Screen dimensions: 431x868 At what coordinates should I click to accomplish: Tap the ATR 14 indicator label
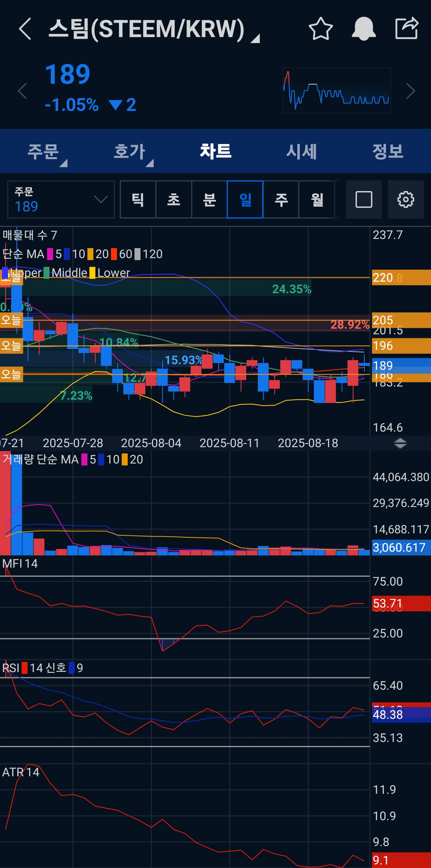[x=21, y=772]
